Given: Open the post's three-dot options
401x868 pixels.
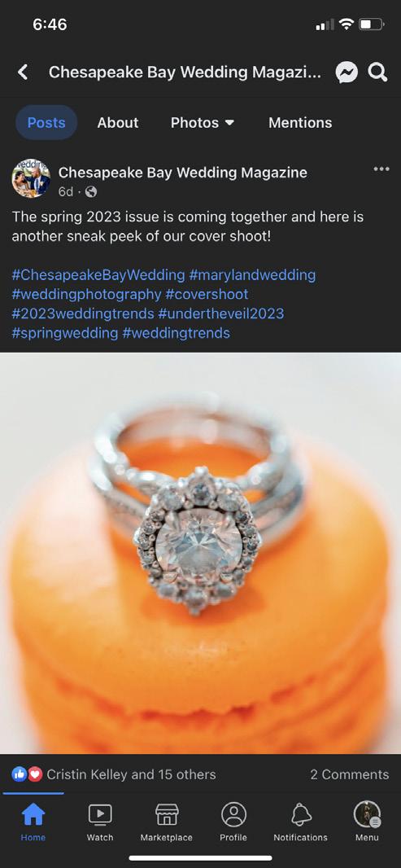Looking at the screenshot, I should (x=381, y=169).
